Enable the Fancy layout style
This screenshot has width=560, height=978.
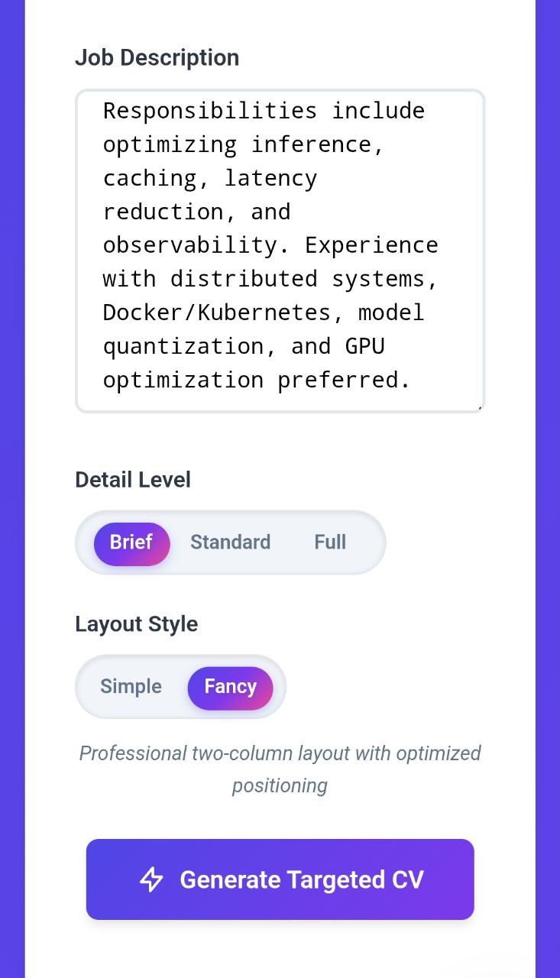[230, 687]
